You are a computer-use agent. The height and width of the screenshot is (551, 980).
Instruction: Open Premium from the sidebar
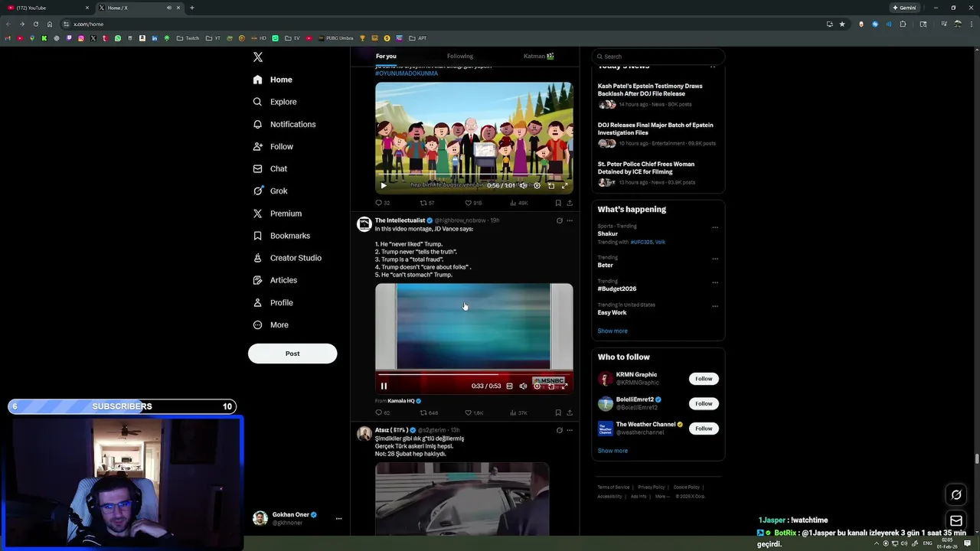(277, 214)
